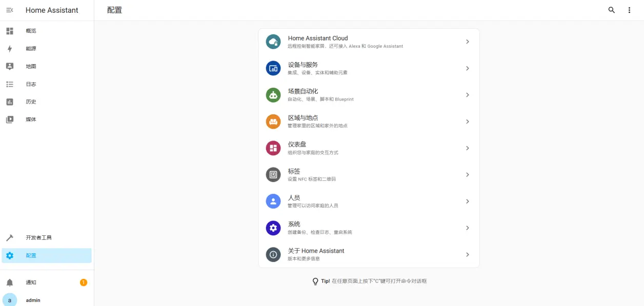644x306 pixels.
Task: Click text 版本和更多信息
Action: coord(304,259)
